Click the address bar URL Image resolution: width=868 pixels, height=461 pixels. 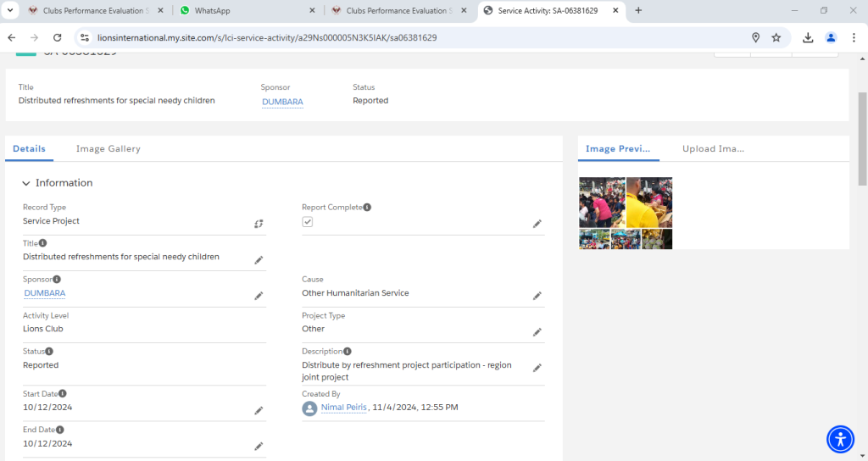click(x=267, y=37)
